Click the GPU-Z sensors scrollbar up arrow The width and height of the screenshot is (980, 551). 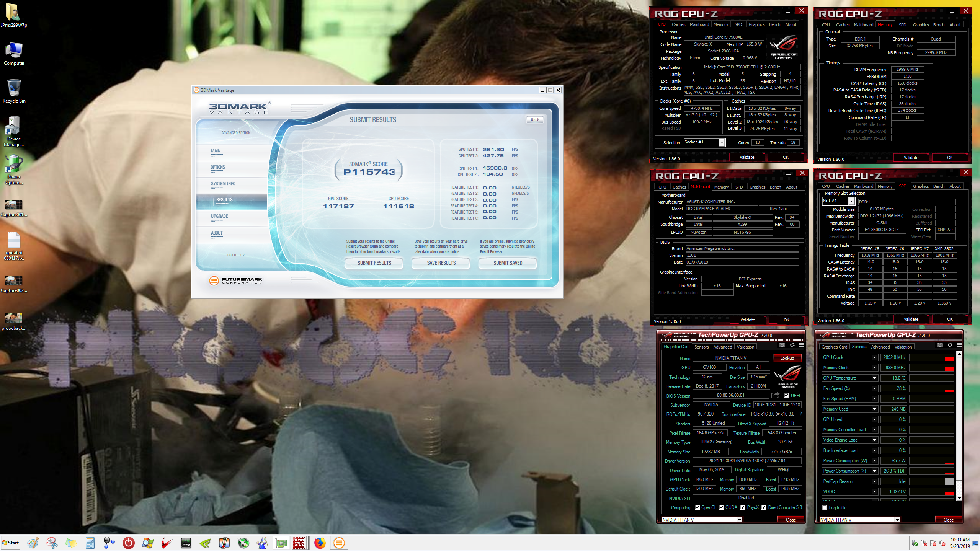959,354
